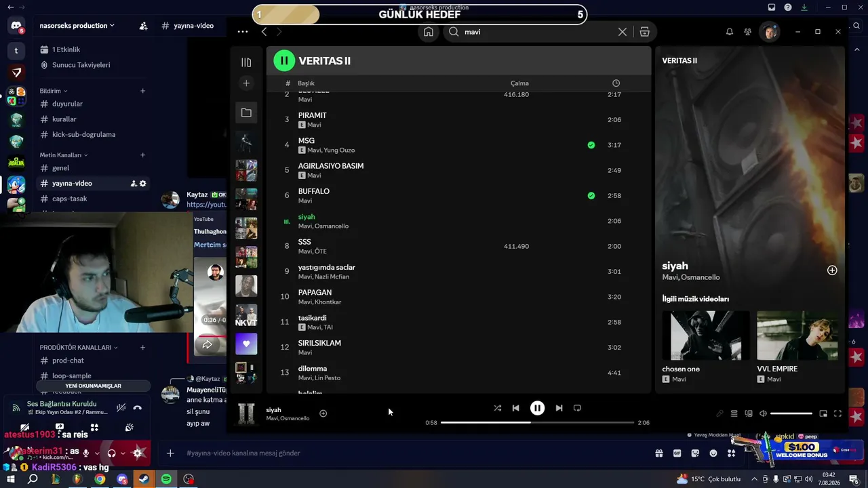Sort tracks by the Çalma column
The height and width of the screenshot is (488, 868).
(x=519, y=83)
